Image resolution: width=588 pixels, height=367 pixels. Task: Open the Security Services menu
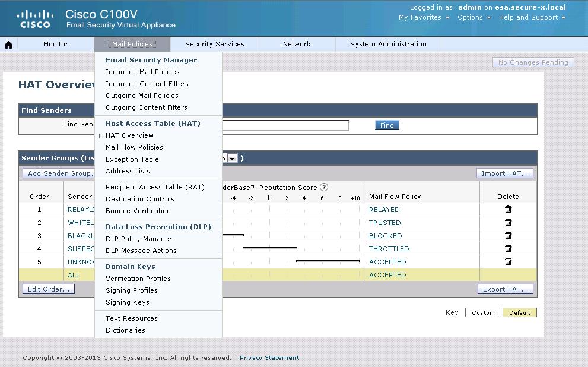215,44
